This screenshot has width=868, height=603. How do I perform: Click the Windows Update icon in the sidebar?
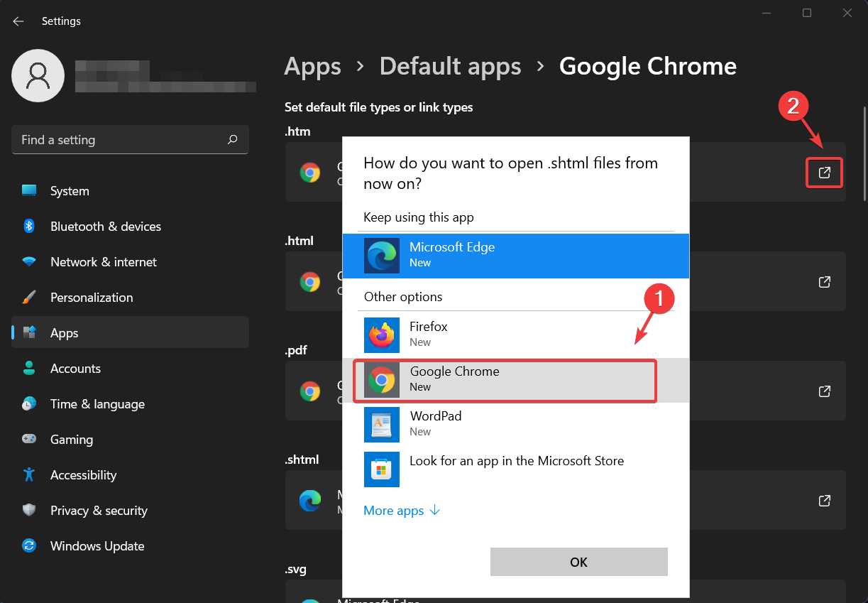28,545
